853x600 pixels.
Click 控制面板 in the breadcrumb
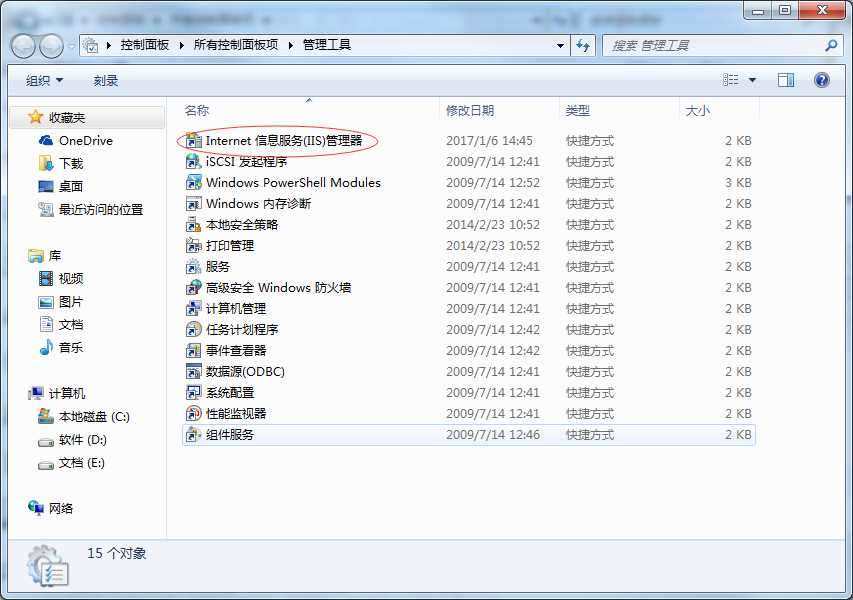click(145, 45)
